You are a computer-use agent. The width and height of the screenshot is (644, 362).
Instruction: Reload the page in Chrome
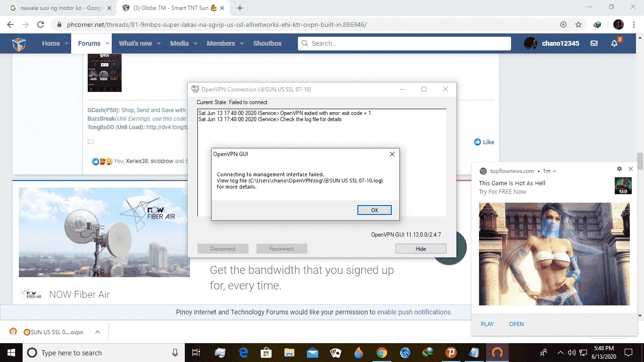click(x=41, y=25)
